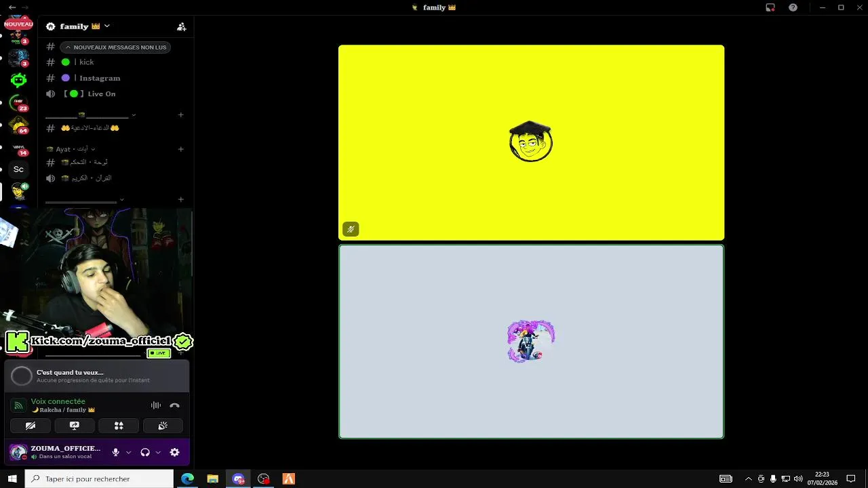Open Discord taskbar icon

point(238,479)
